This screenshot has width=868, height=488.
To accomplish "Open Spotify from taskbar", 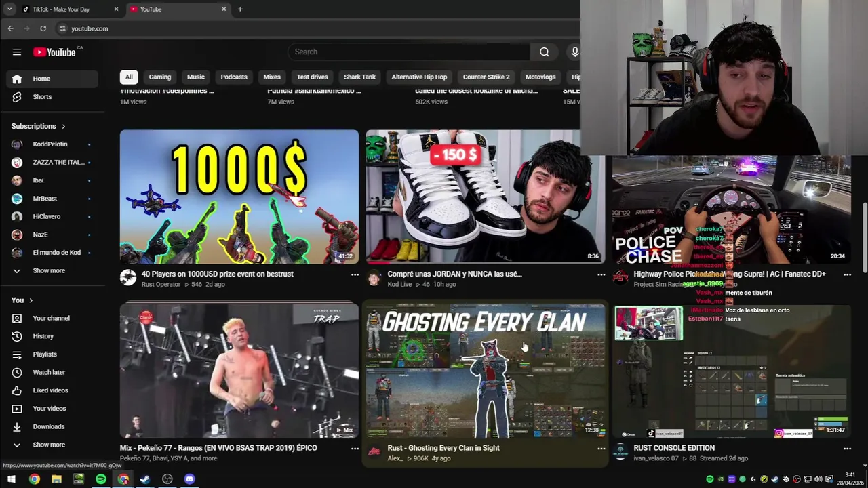I will pos(101,479).
